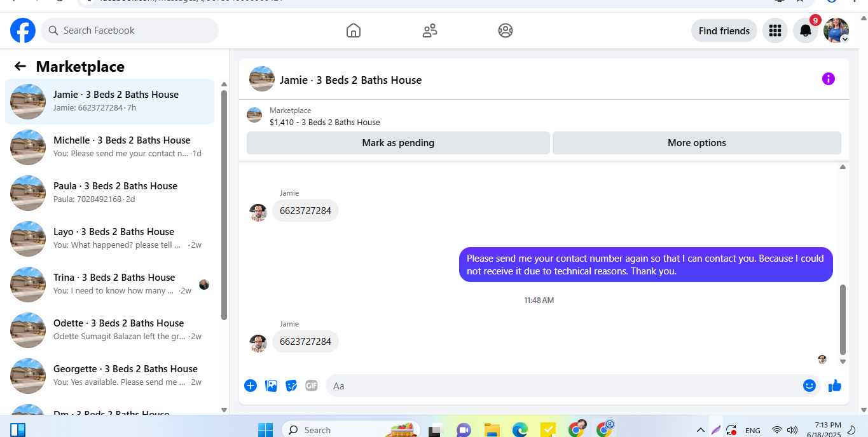
Task: Open the conversation information purple icon
Action: (x=828, y=79)
